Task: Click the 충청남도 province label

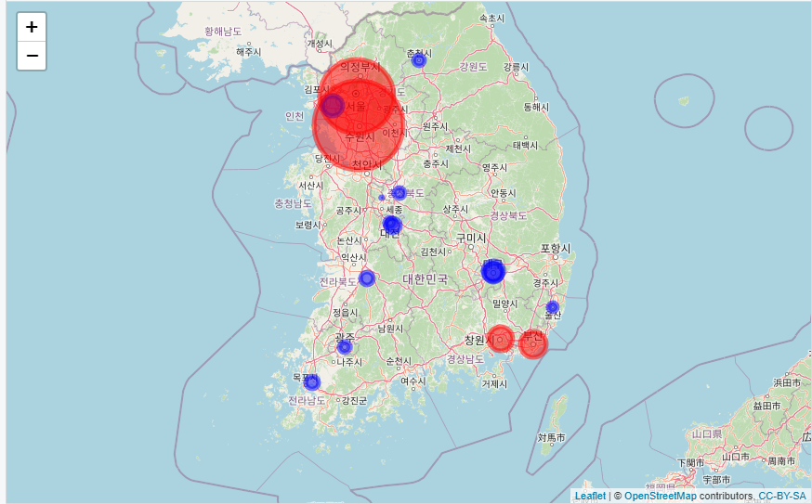Action: pyautogui.click(x=293, y=203)
